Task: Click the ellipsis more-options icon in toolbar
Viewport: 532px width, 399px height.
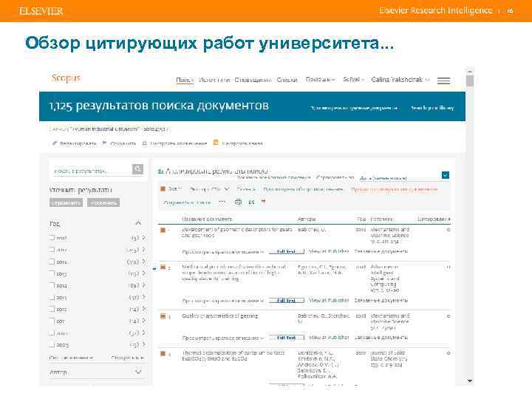Action: [222, 202]
